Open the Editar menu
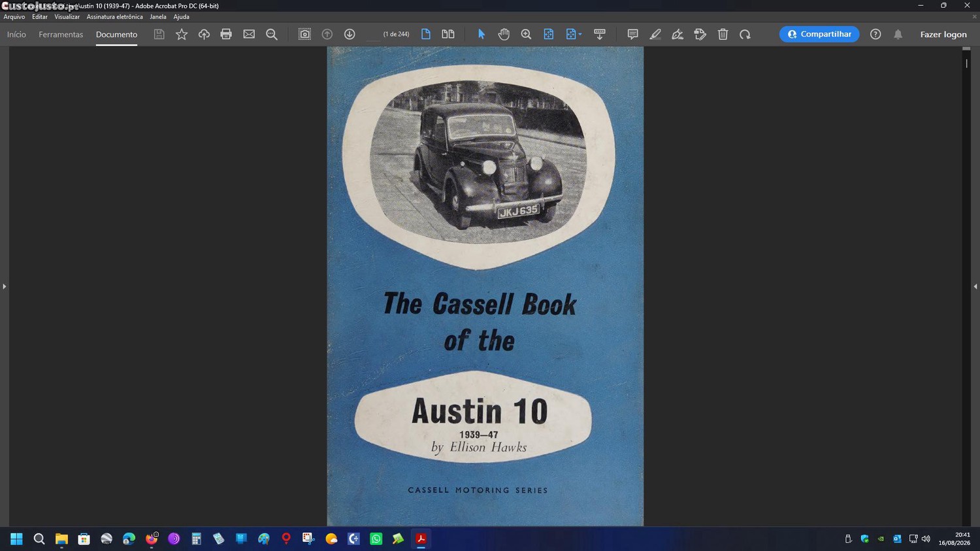Viewport: 980px width, 551px height. (x=40, y=17)
